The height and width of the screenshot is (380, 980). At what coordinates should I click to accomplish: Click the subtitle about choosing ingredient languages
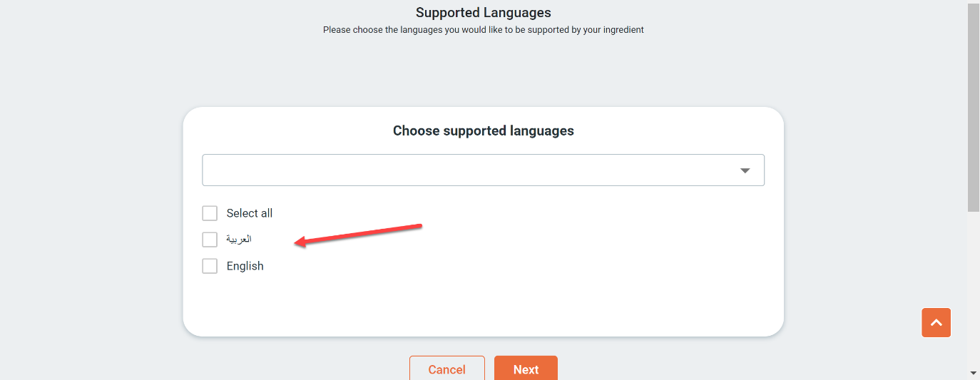click(x=484, y=30)
